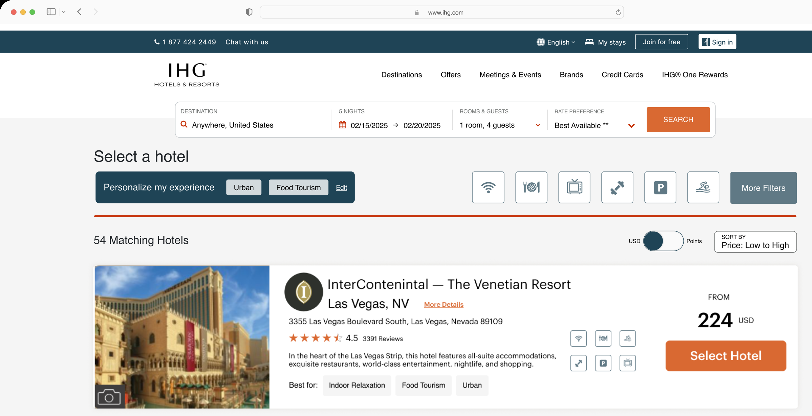Click the browser address bar www.ihg.com

pyautogui.click(x=441, y=12)
